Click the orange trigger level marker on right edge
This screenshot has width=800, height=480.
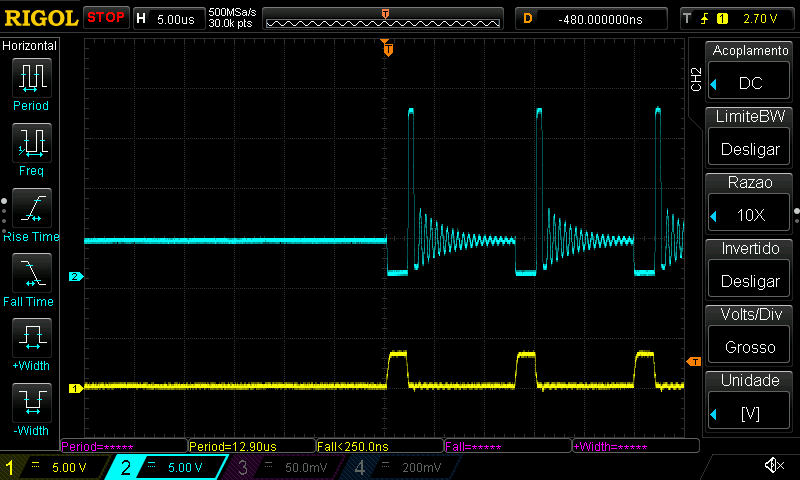[694, 362]
